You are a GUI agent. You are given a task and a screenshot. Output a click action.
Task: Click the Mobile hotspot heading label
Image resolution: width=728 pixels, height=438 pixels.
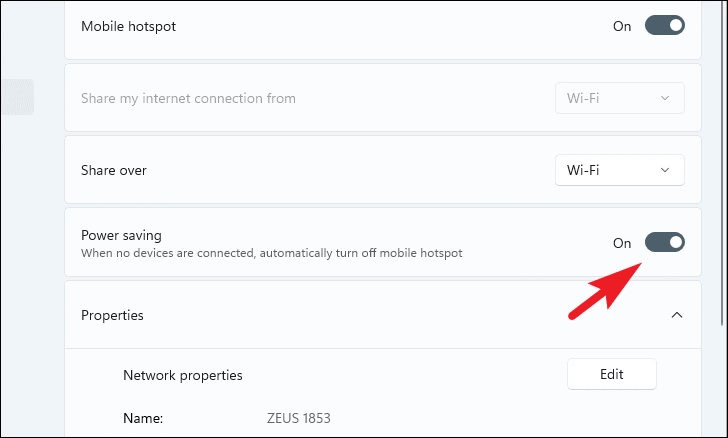click(x=129, y=26)
